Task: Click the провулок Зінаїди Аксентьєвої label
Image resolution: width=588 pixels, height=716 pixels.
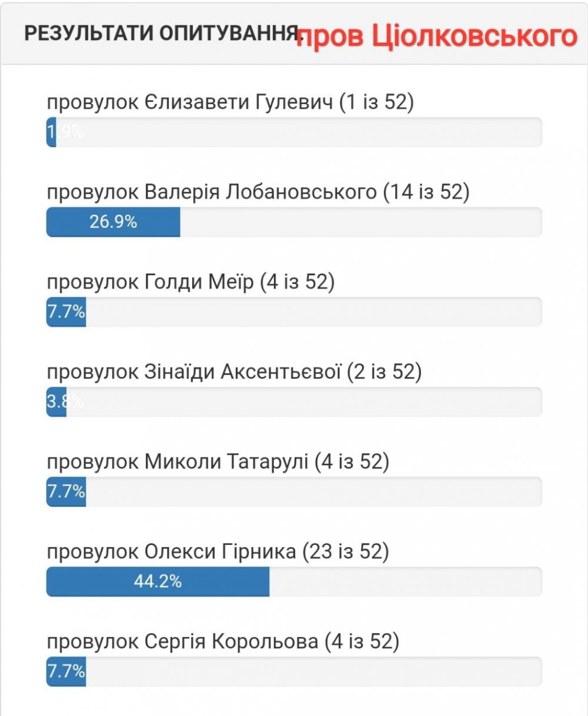Action: point(234,372)
